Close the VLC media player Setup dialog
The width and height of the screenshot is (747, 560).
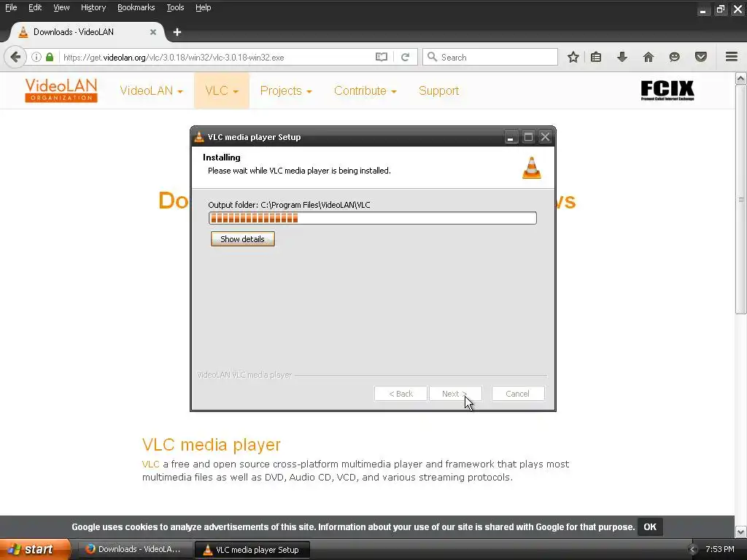[545, 137]
